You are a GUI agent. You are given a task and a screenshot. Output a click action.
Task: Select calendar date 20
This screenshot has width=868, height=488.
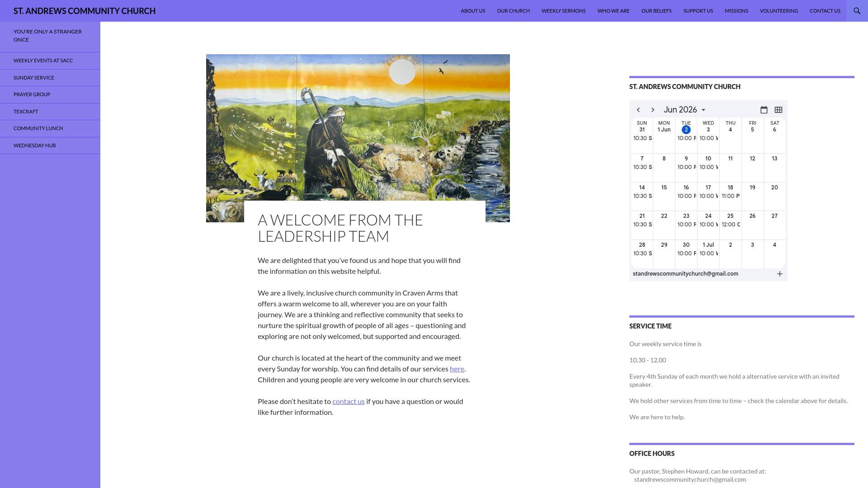point(774,188)
